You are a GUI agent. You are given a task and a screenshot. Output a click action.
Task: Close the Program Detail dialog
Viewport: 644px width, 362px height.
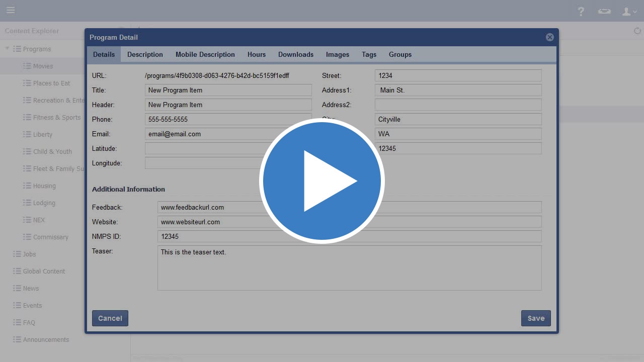[x=549, y=37]
